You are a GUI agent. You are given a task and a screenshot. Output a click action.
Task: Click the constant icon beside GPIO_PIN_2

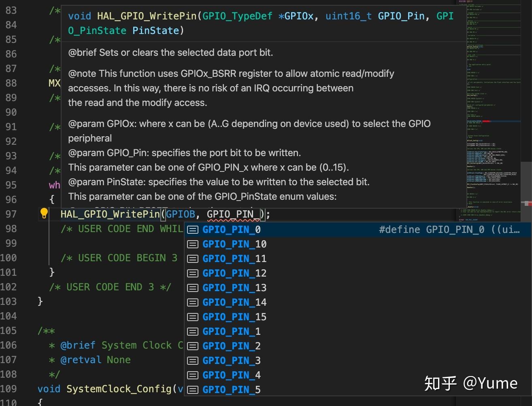(x=193, y=346)
